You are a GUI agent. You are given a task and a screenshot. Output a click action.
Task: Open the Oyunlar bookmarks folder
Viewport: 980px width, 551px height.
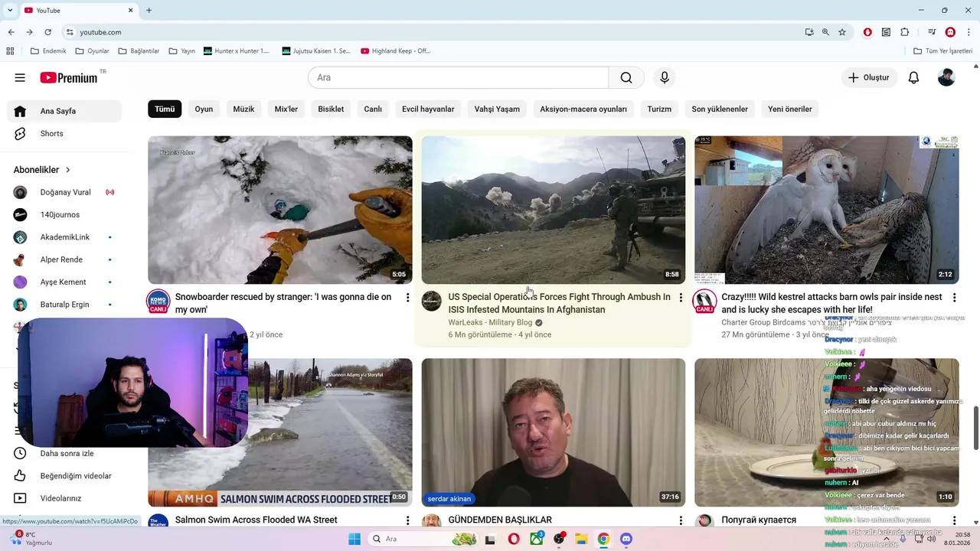(92, 51)
